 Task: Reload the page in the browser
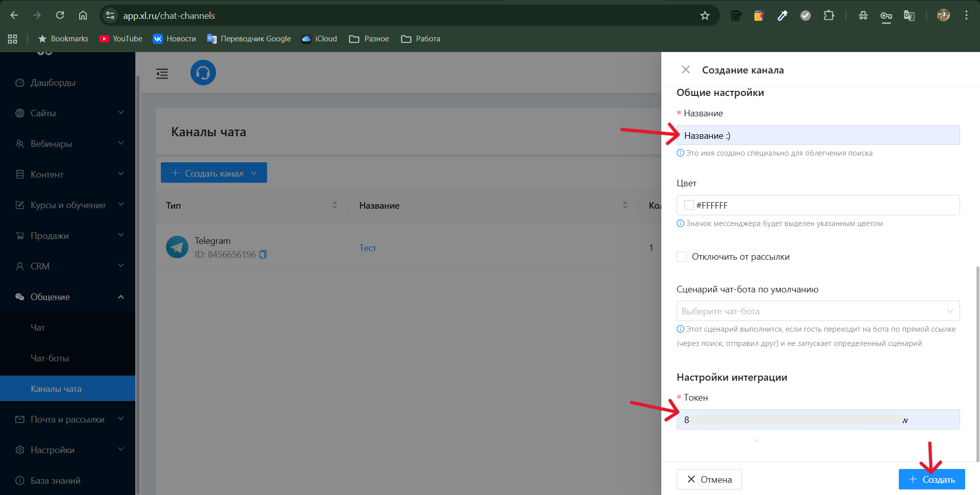(60, 15)
